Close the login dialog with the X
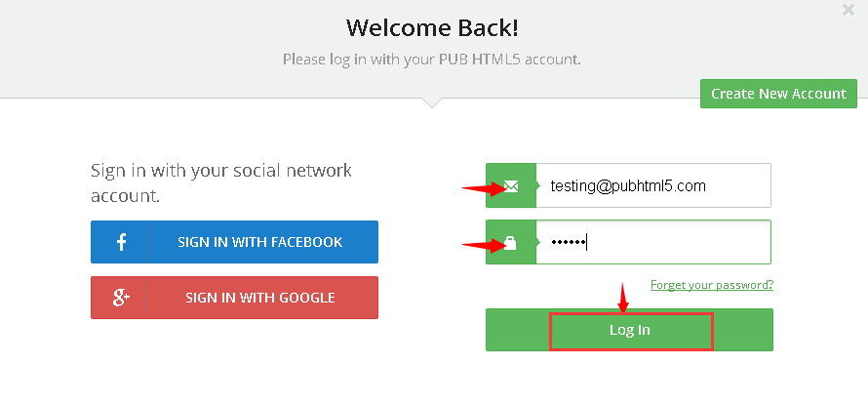Viewport: 868px width, 403px height. click(848, 10)
